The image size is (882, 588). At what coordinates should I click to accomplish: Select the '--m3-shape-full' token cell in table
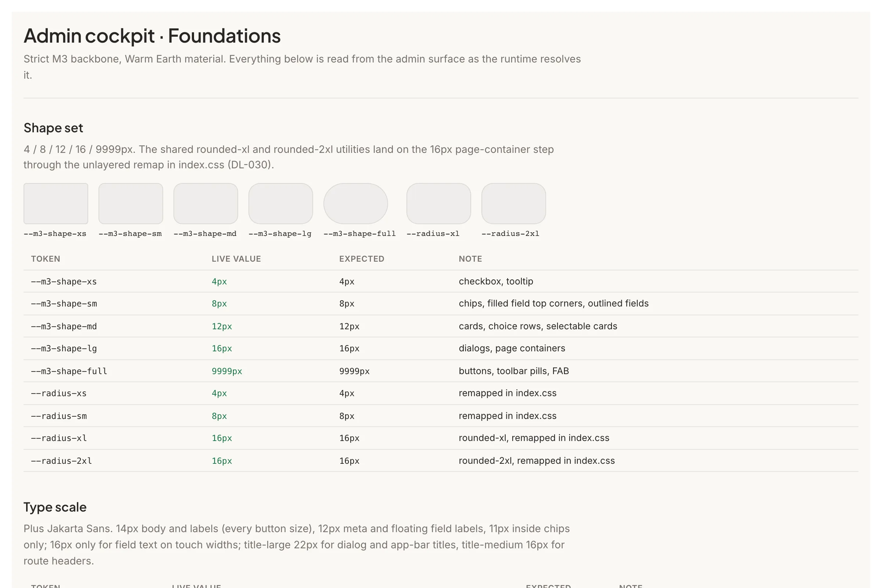(69, 371)
